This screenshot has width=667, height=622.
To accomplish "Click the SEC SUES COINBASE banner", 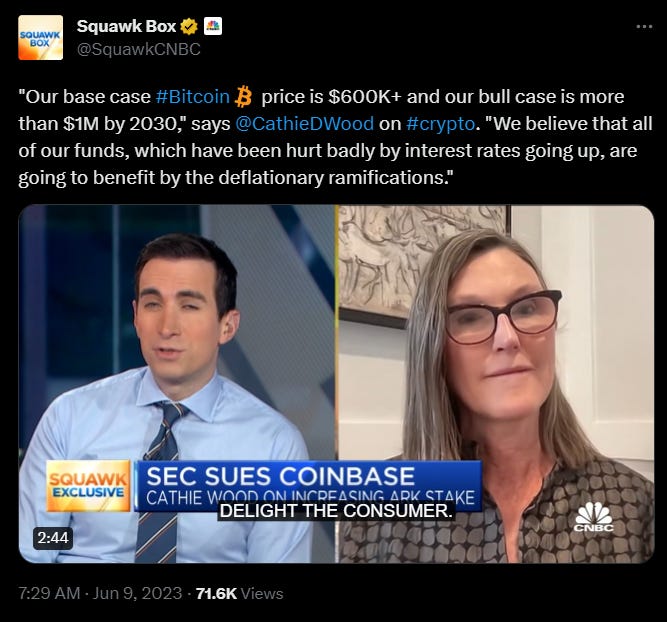I will pyautogui.click(x=308, y=485).
